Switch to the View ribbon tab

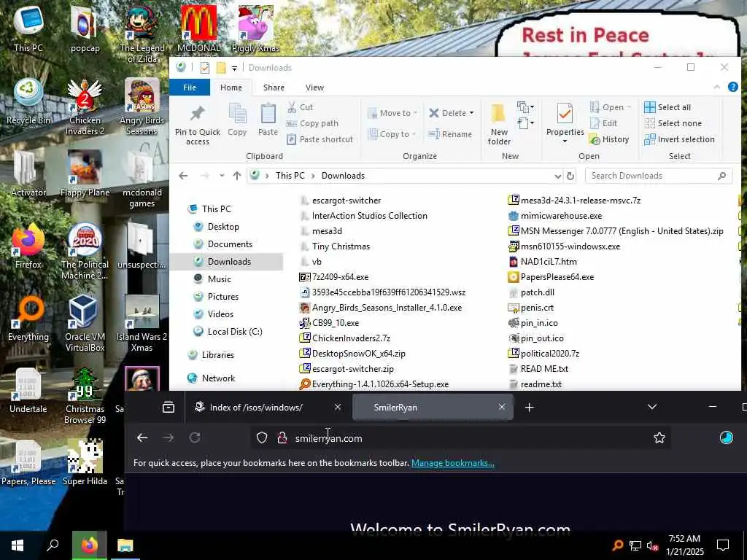(314, 87)
